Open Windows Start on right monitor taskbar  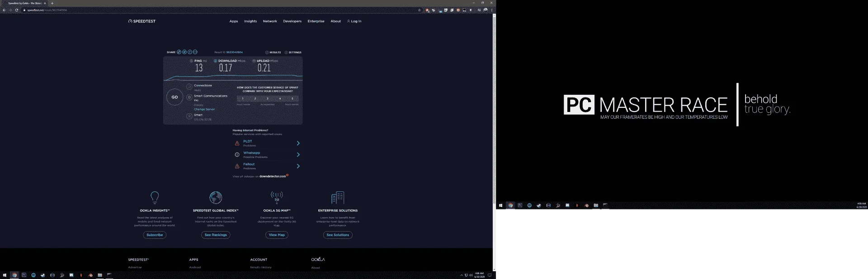(x=500, y=205)
